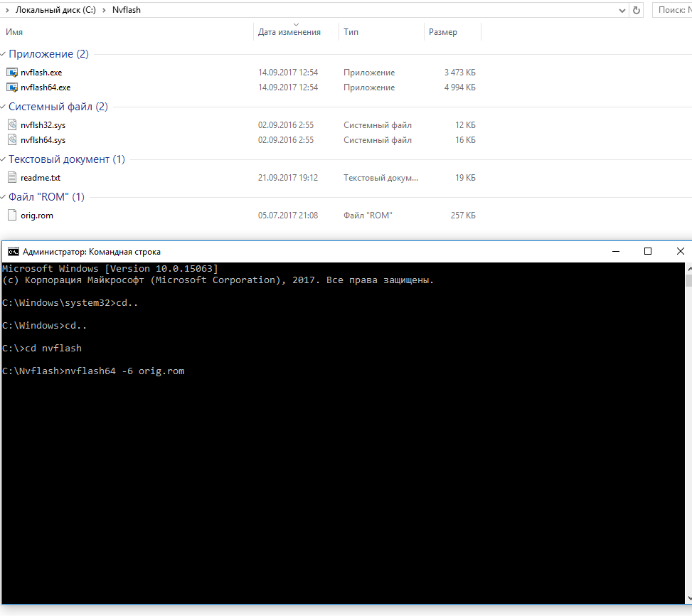Screen dimensions: 692x616
Task: Select the nvflash.exe file name
Action: pos(41,73)
